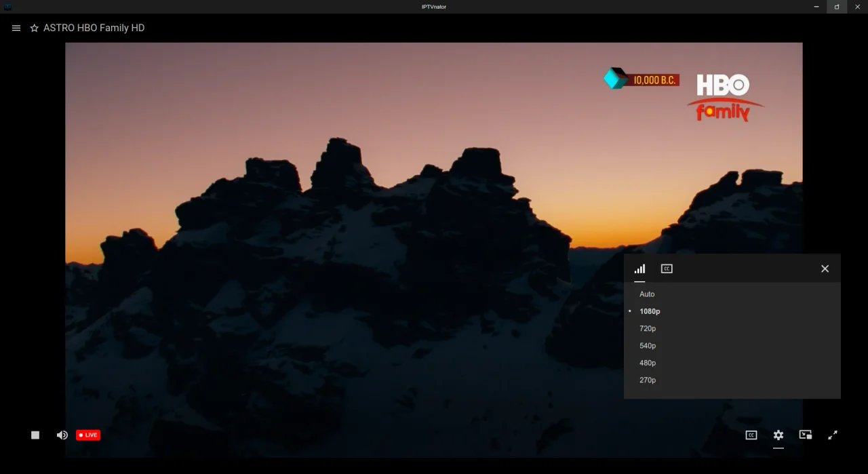Viewport: 868px width, 474px height.
Task: Mute the volume speaker icon
Action: coord(62,435)
